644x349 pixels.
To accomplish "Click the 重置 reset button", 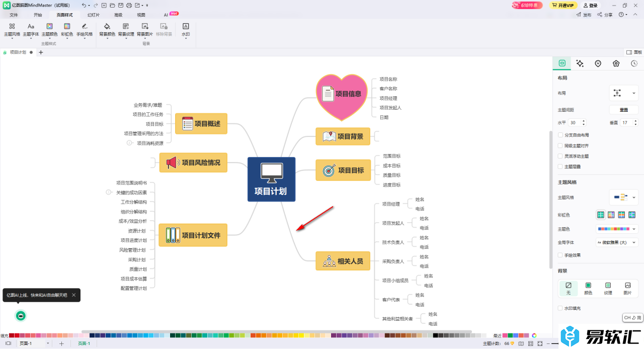I will click(624, 110).
